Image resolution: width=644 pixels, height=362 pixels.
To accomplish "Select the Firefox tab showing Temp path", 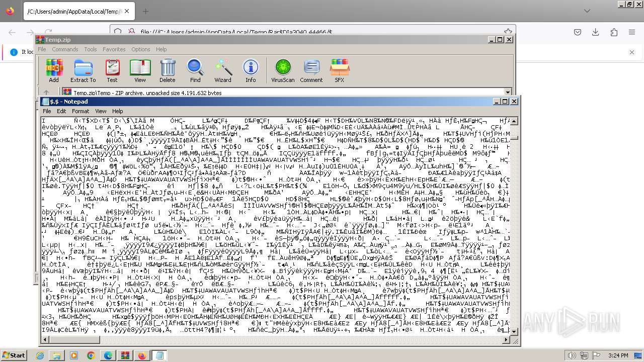I will [79, 11].
